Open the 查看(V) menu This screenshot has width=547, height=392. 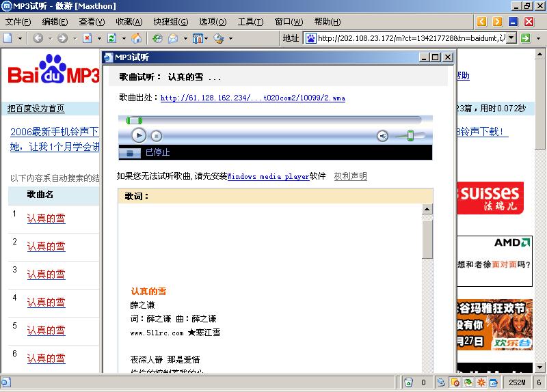(x=92, y=22)
